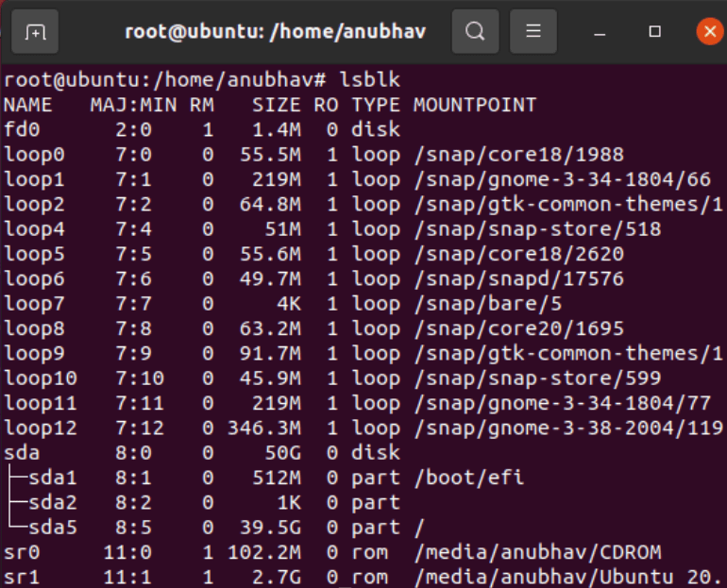Click the /snap/snap-store/518 mountpoint
Screen dimensions: 727x588
[x=537, y=229]
